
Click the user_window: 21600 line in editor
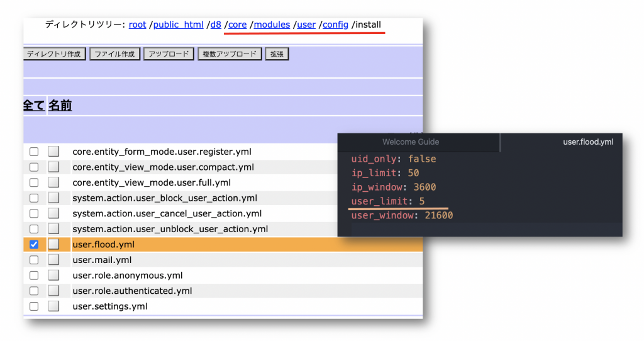[402, 215]
